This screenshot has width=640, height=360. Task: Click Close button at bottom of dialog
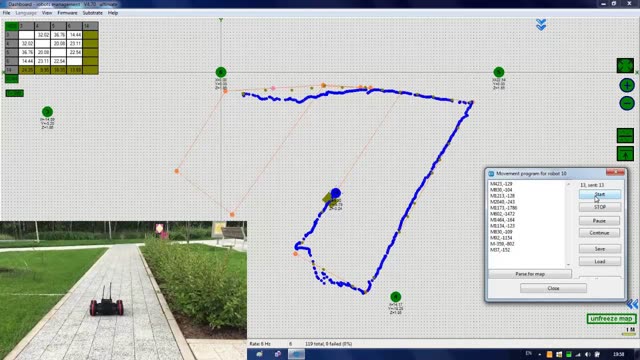coord(553,288)
